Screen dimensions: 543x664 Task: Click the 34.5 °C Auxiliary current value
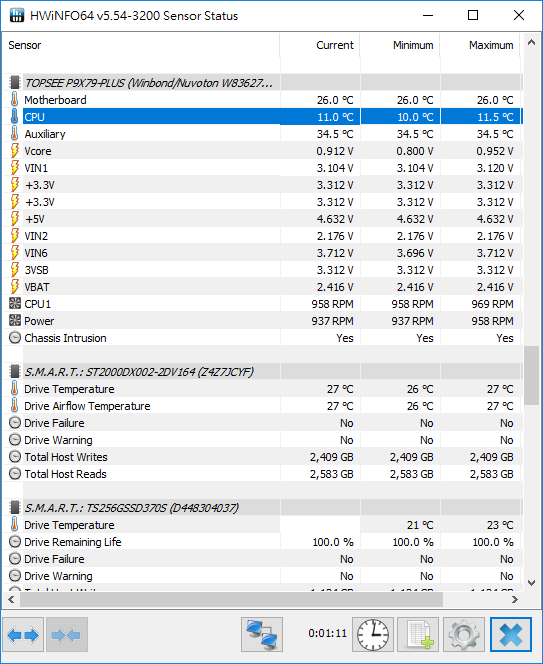[x=335, y=134]
